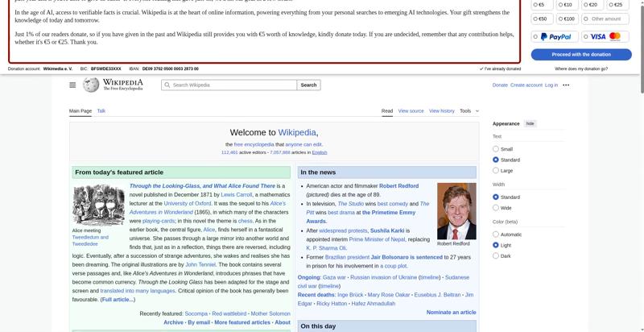Click the PayPal logo payment option

pos(555,37)
